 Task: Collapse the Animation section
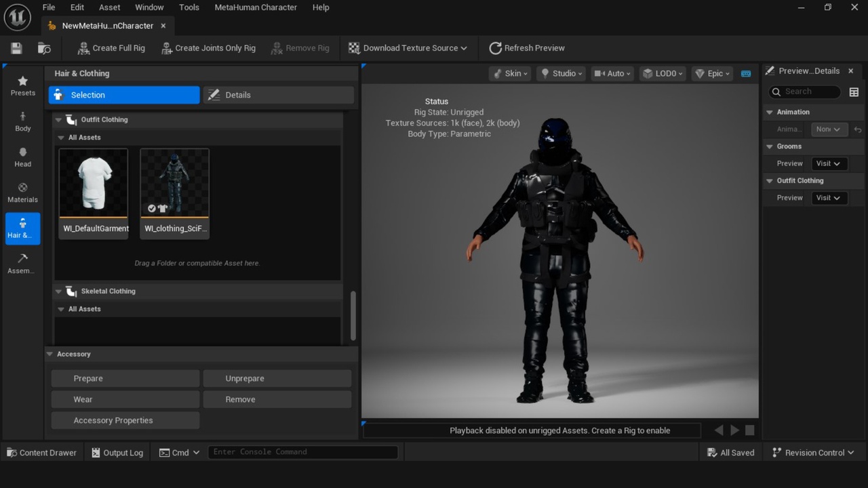tap(770, 113)
